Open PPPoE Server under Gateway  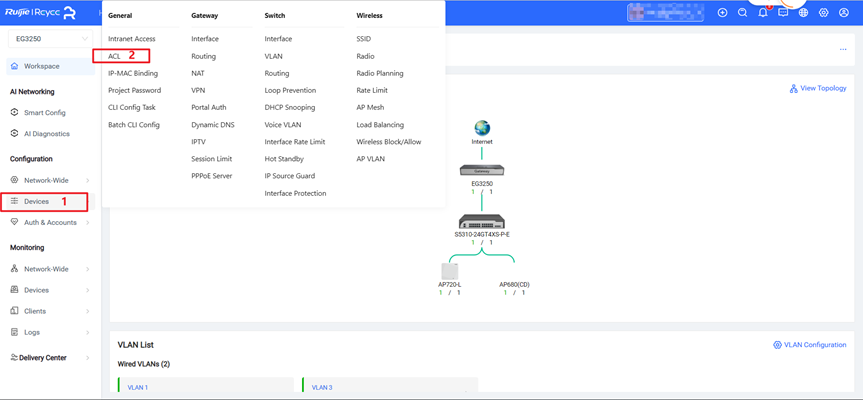click(x=211, y=176)
